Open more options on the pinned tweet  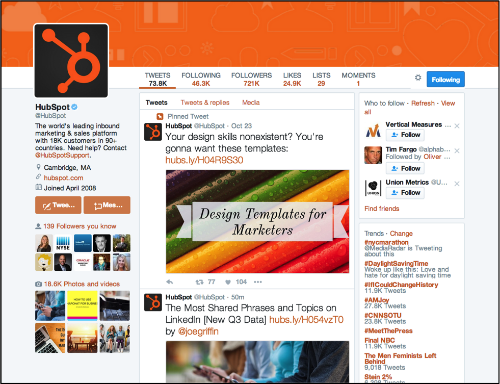coord(258,282)
